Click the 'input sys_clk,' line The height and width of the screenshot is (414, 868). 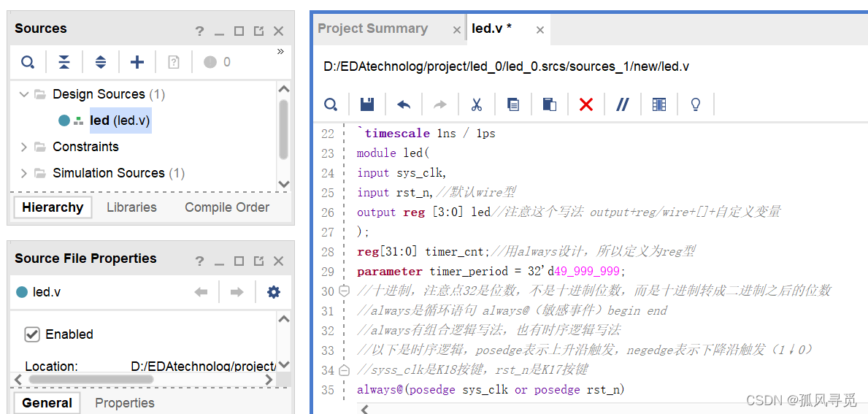coord(401,173)
